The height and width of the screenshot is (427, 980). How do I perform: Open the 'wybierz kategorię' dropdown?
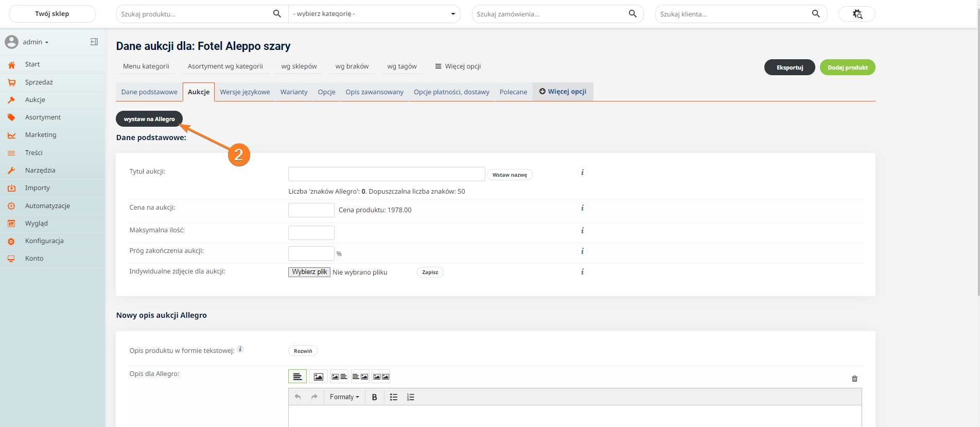click(374, 14)
